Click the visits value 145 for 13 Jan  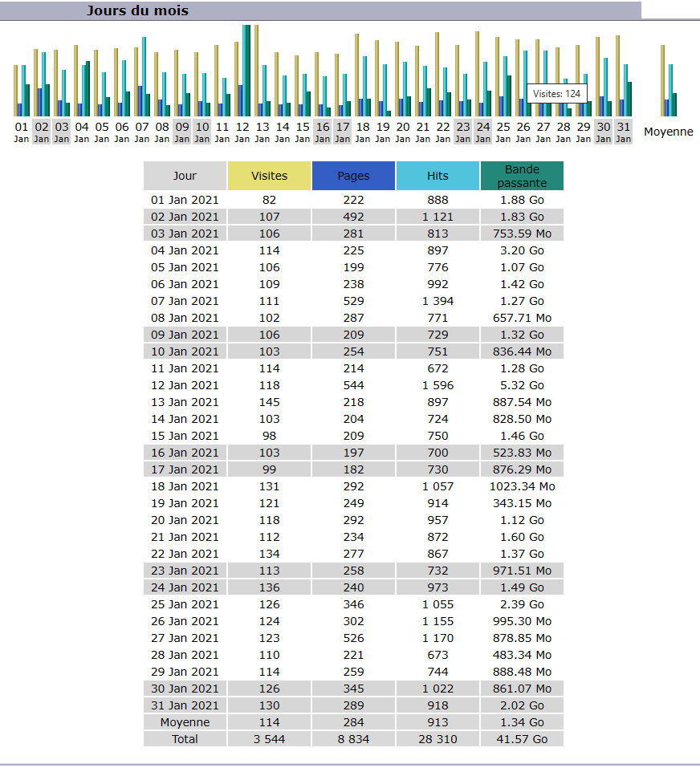[270, 402]
